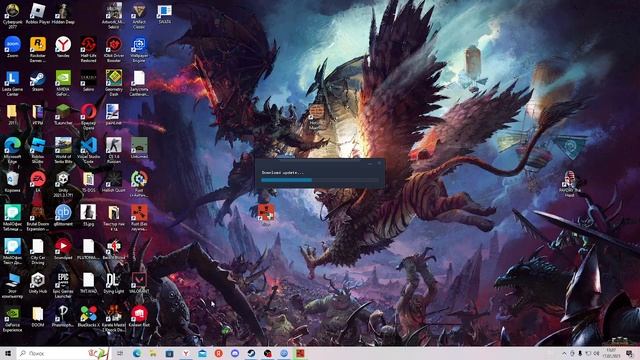Viewport: 640px width, 360px height.
Task: Open Microsoft Edge from the taskbar
Action: (x=137, y=353)
